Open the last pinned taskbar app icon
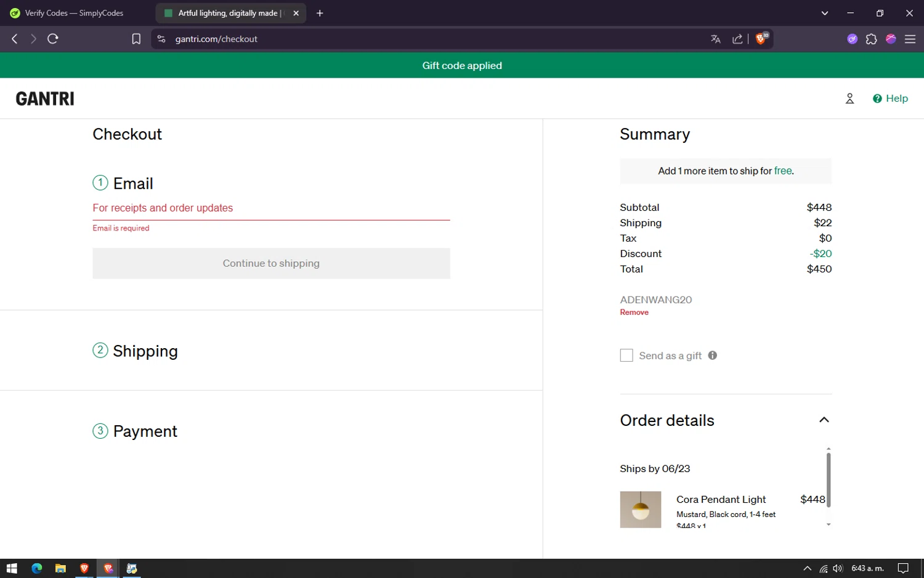The image size is (924, 578). coord(132,568)
